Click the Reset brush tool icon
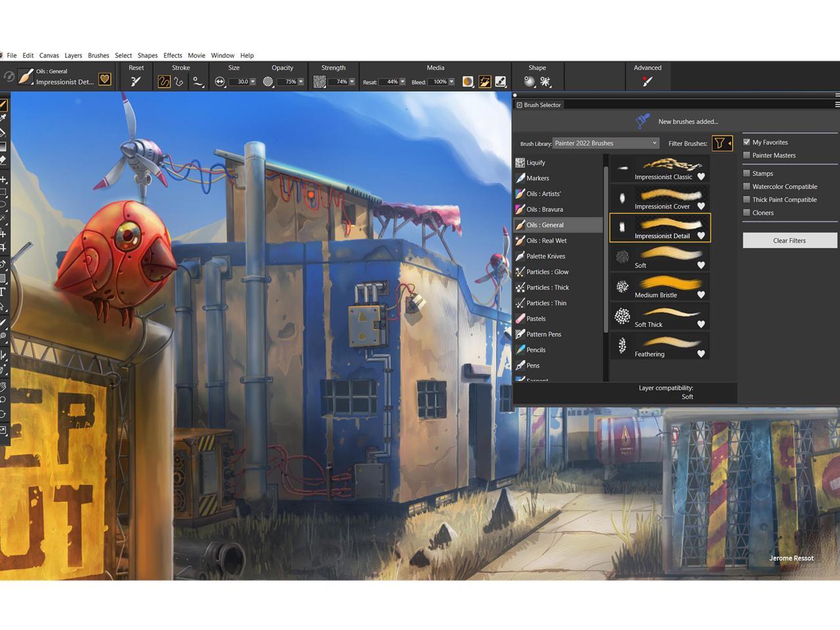Image resolution: width=840 pixels, height=630 pixels. click(136, 81)
